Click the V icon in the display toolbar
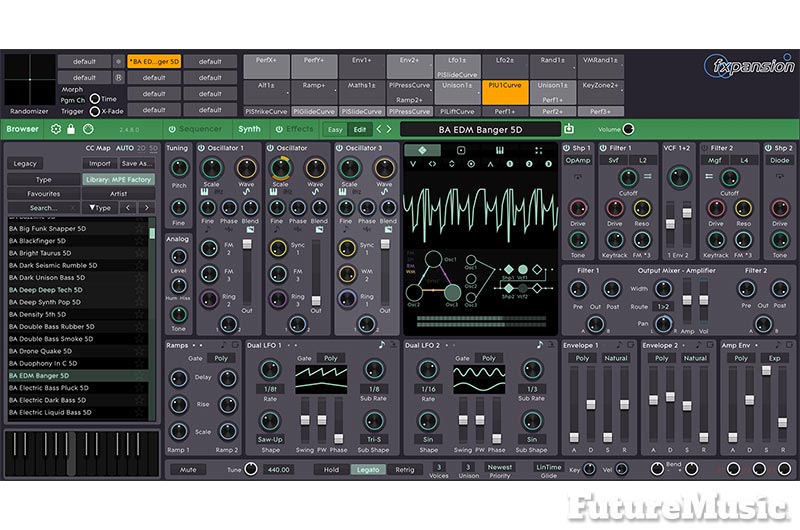The height and width of the screenshot is (530, 800). (x=413, y=164)
